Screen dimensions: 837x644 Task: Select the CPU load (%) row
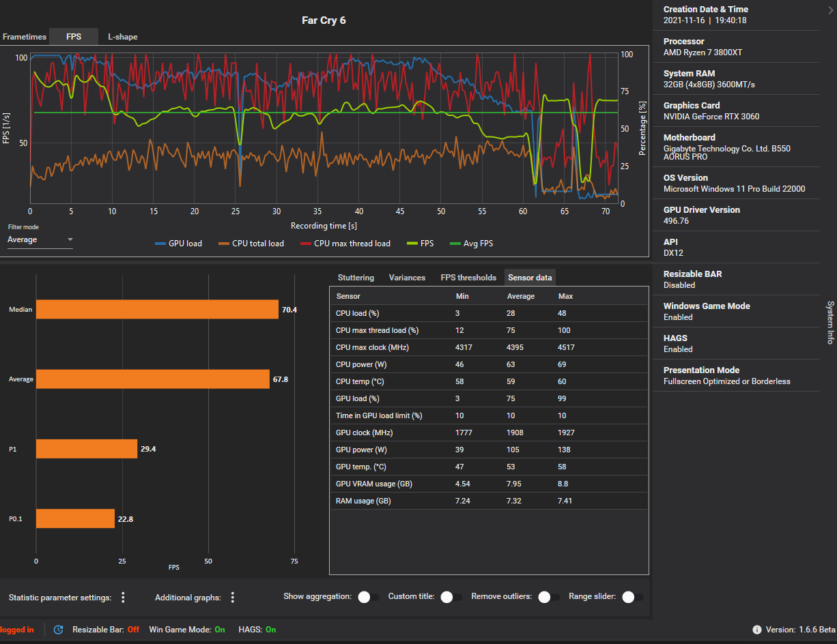(x=489, y=313)
